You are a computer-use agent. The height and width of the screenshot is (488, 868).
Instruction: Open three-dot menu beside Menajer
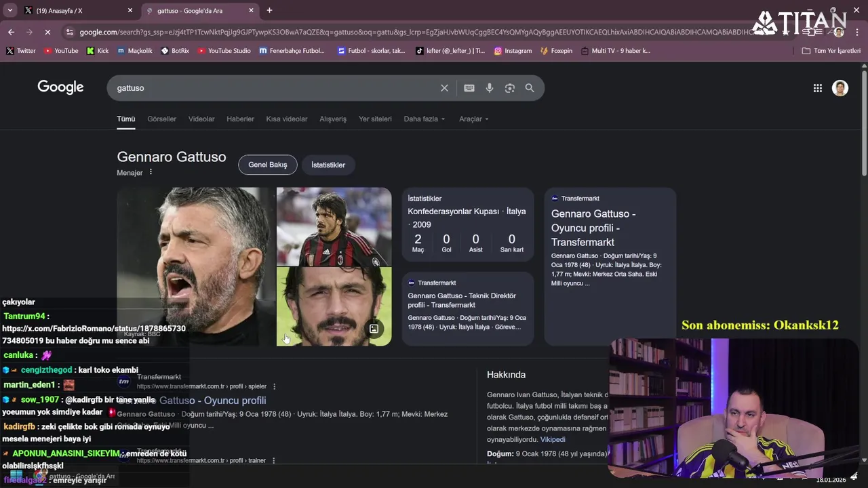click(151, 172)
